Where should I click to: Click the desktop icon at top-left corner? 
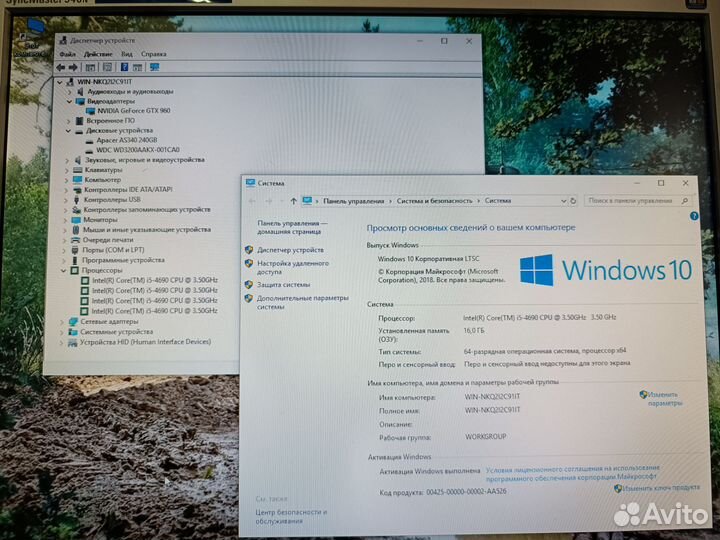[31, 38]
